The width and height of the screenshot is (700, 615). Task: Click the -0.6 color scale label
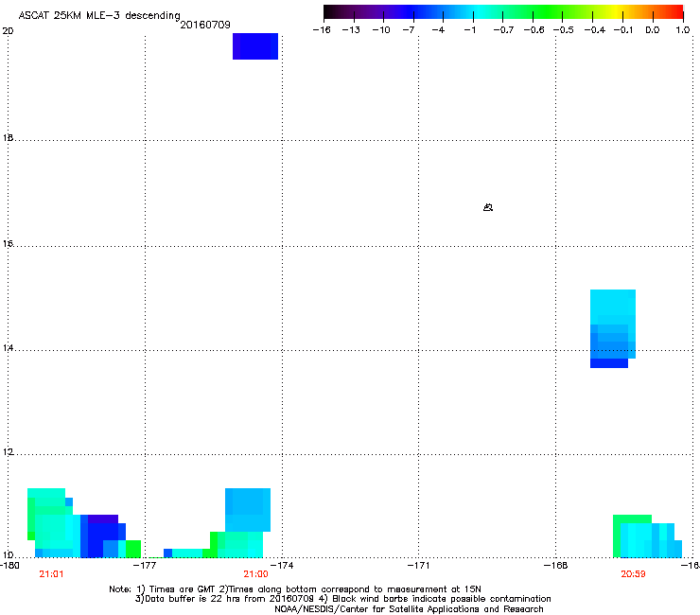(x=534, y=30)
